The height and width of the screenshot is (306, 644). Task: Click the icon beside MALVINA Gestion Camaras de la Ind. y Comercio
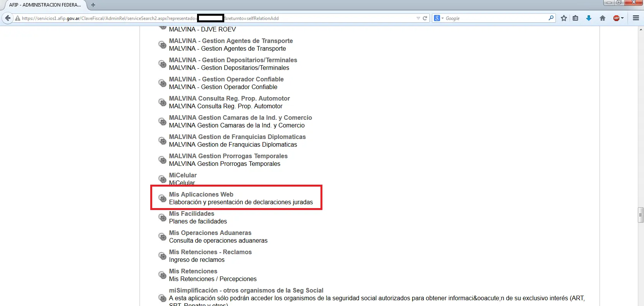coord(163,121)
